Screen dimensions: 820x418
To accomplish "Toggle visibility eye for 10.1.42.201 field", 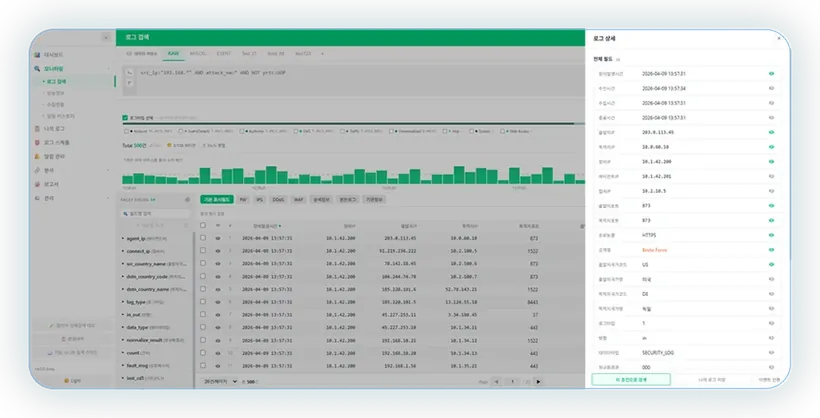I will (771, 176).
